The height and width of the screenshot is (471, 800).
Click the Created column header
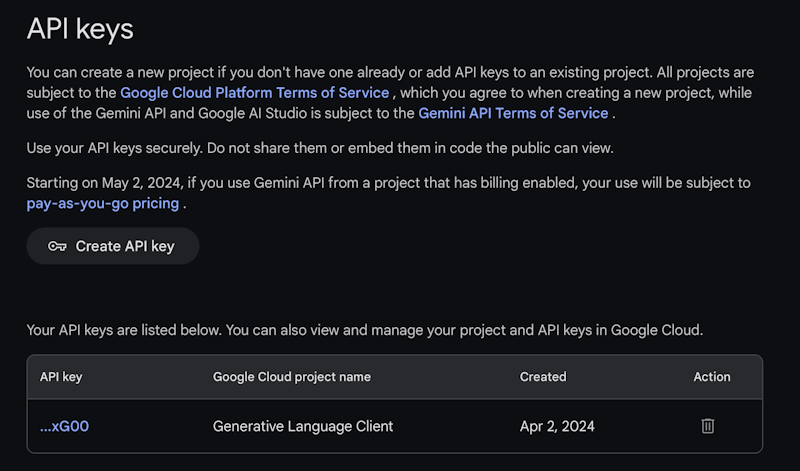tap(543, 377)
